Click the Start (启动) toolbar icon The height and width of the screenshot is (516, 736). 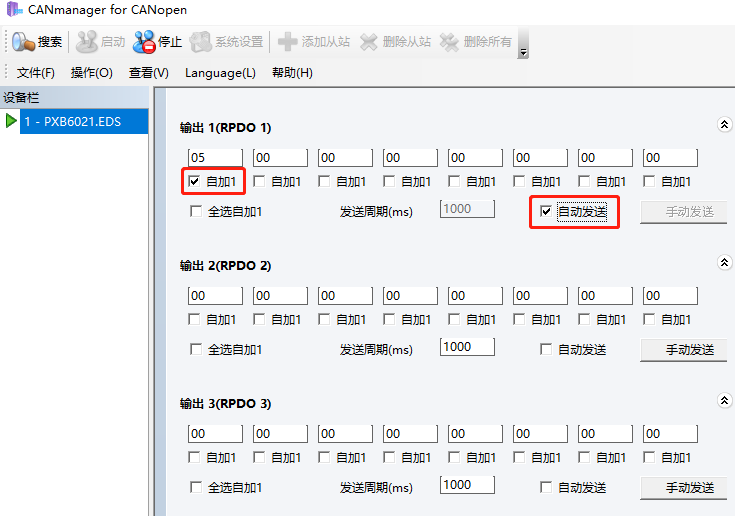[86, 42]
